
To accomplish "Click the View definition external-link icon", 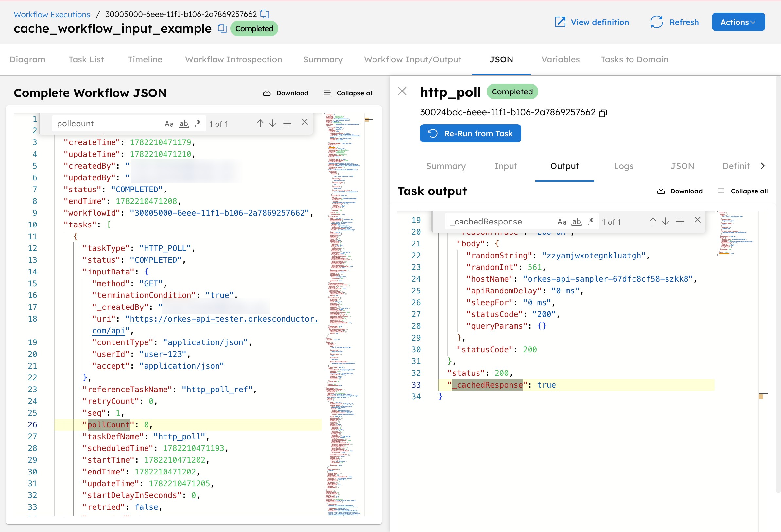I will tap(560, 22).
